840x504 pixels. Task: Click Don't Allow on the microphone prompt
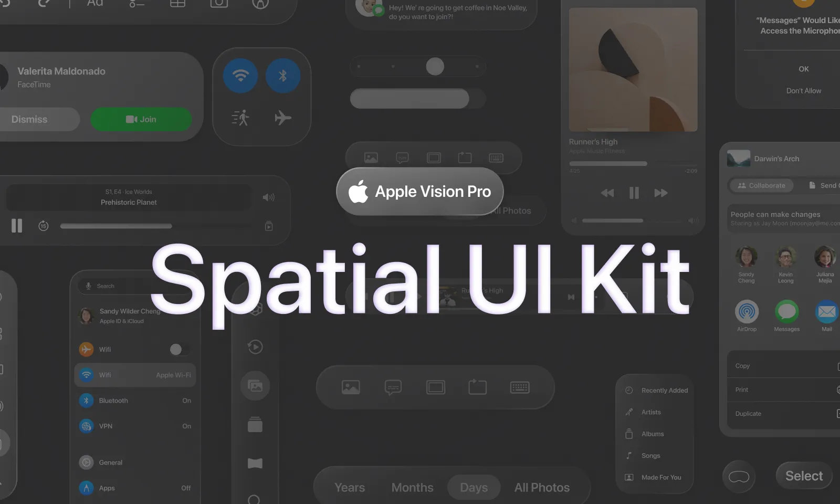tap(803, 90)
